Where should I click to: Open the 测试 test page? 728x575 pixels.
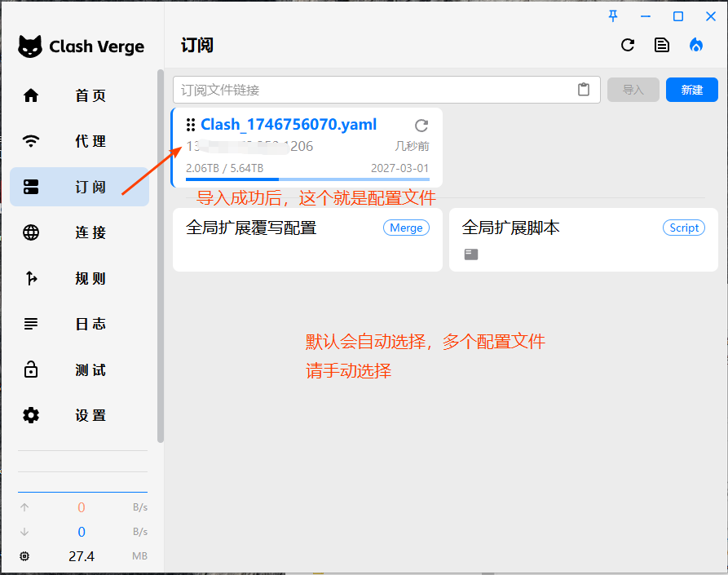point(79,369)
